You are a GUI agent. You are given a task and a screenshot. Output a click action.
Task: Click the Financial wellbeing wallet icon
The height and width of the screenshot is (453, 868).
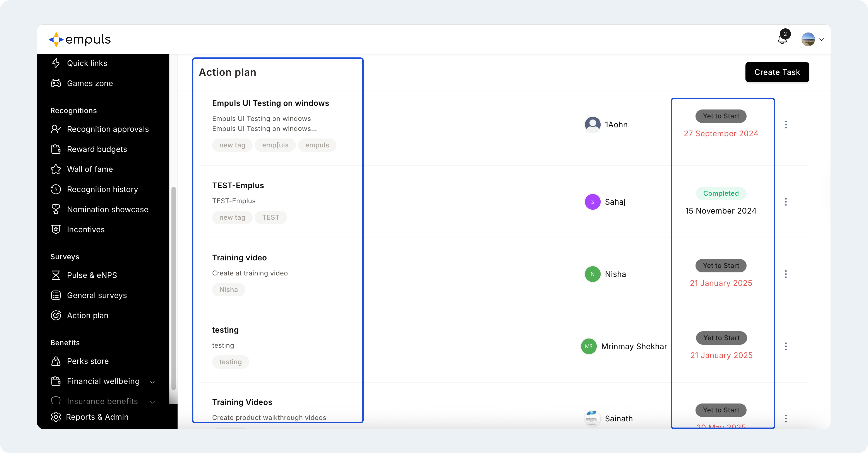56,381
